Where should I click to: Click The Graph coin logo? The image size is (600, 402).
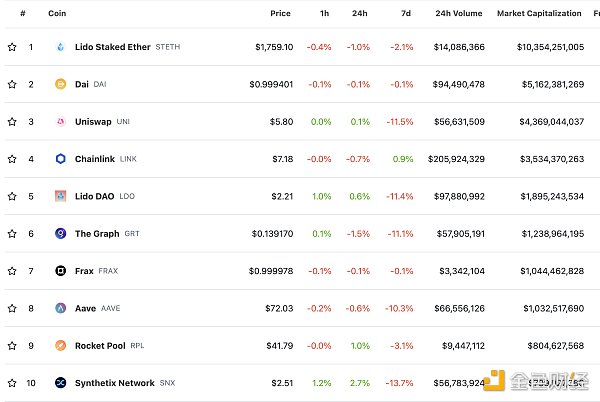(60, 234)
